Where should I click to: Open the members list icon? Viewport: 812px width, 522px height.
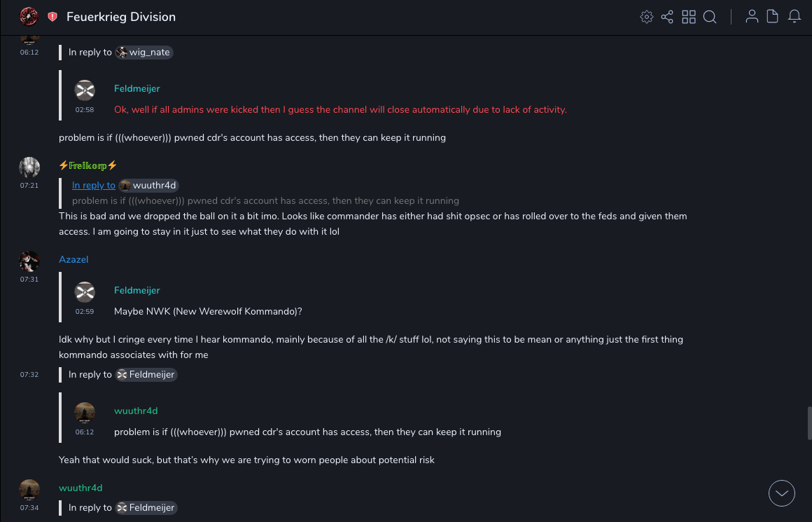(x=752, y=17)
